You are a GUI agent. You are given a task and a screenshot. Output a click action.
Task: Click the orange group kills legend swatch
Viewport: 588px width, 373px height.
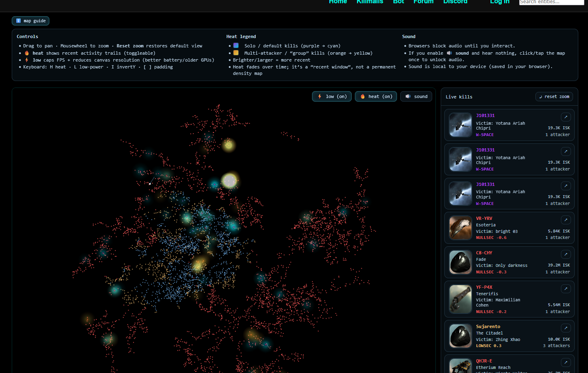point(236,53)
